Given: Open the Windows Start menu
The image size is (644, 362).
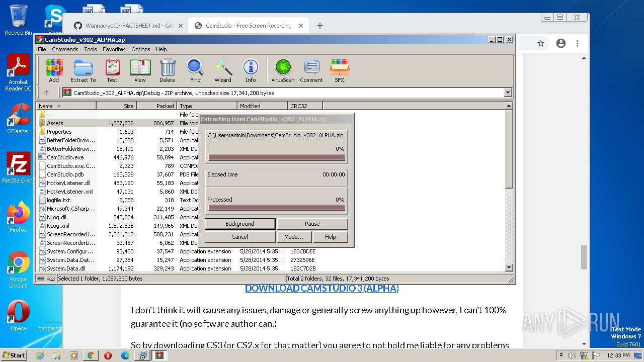Looking at the screenshot, I should [x=14, y=355].
